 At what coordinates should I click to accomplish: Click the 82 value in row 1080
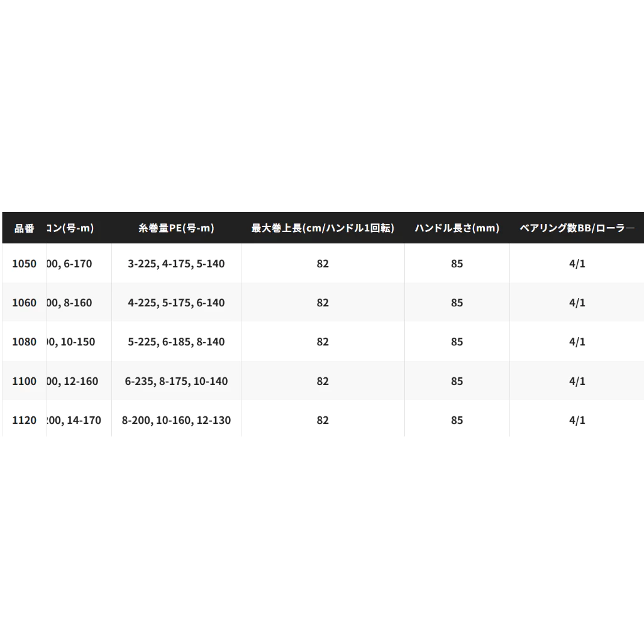(323, 341)
